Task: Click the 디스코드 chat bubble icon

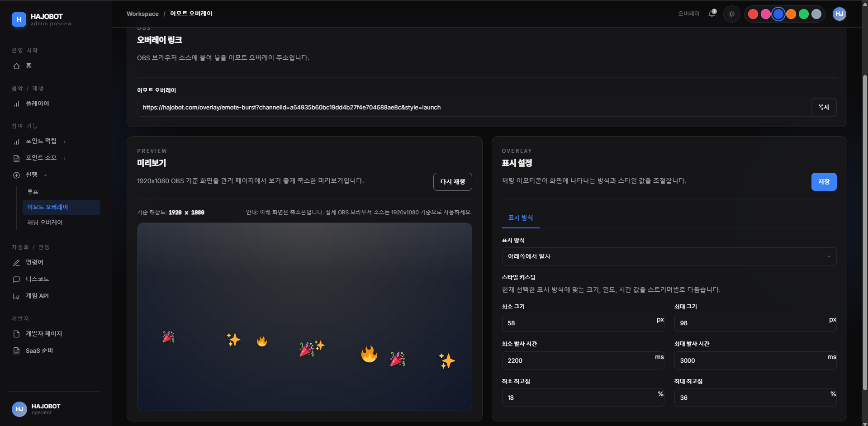Action: (x=17, y=279)
